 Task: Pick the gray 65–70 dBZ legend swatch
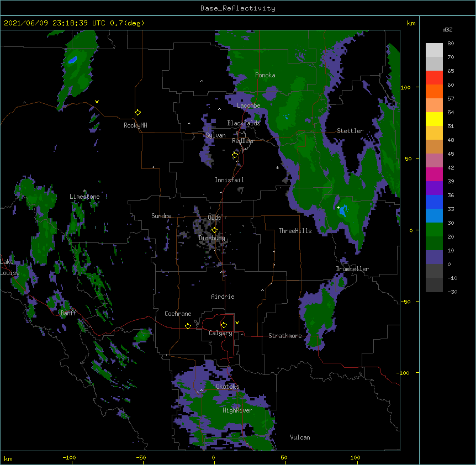coord(434,64)
